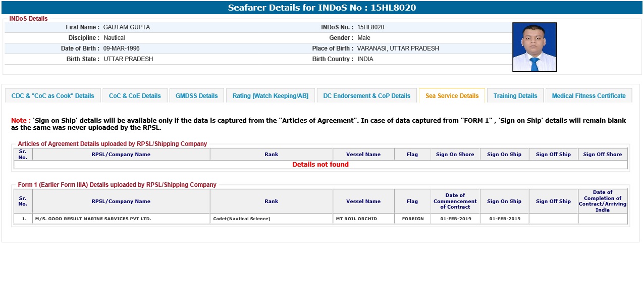Click the date of birth value 09-MAR-1996

122,48
